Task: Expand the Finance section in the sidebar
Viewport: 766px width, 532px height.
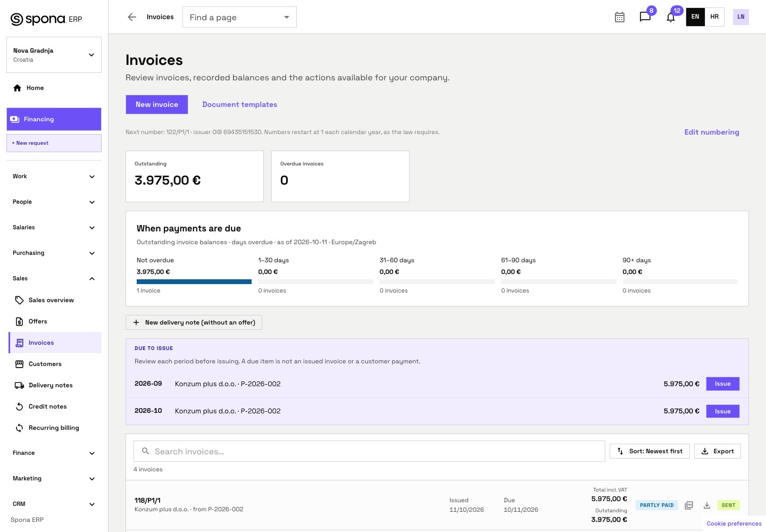Action: 54,453
